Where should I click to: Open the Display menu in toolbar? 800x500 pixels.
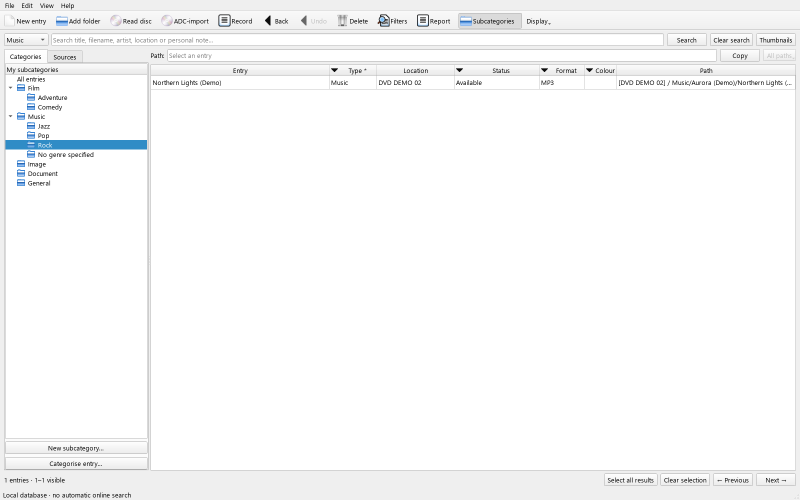[538, 21]
